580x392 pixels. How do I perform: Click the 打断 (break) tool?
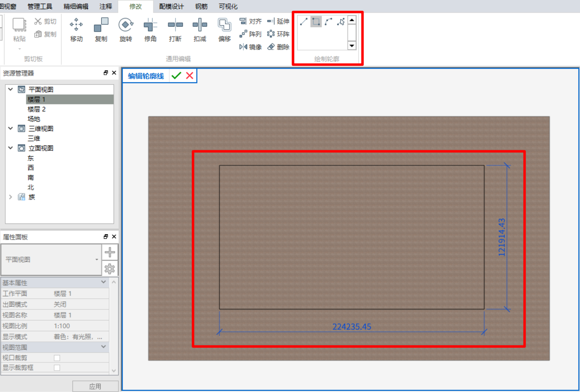pos(175,30)
